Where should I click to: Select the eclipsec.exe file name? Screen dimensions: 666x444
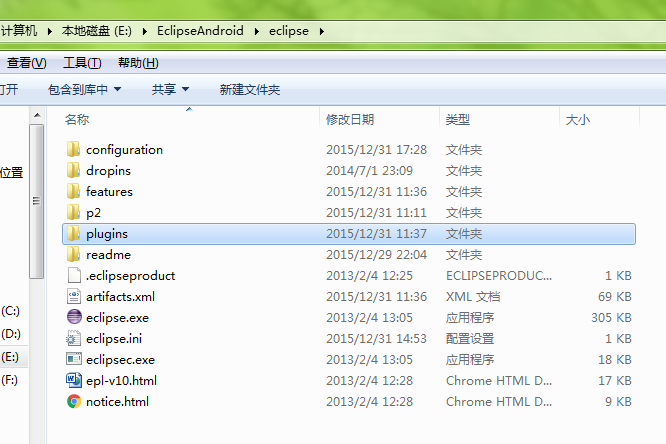(120, 360)
